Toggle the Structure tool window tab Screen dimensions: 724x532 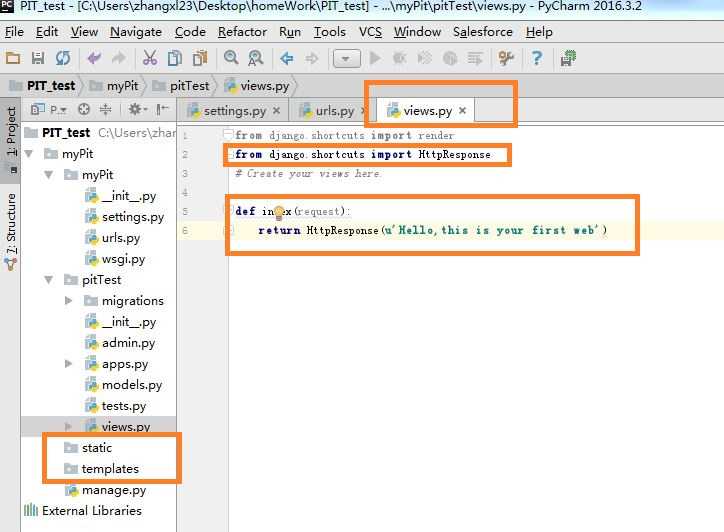[11, 231]
